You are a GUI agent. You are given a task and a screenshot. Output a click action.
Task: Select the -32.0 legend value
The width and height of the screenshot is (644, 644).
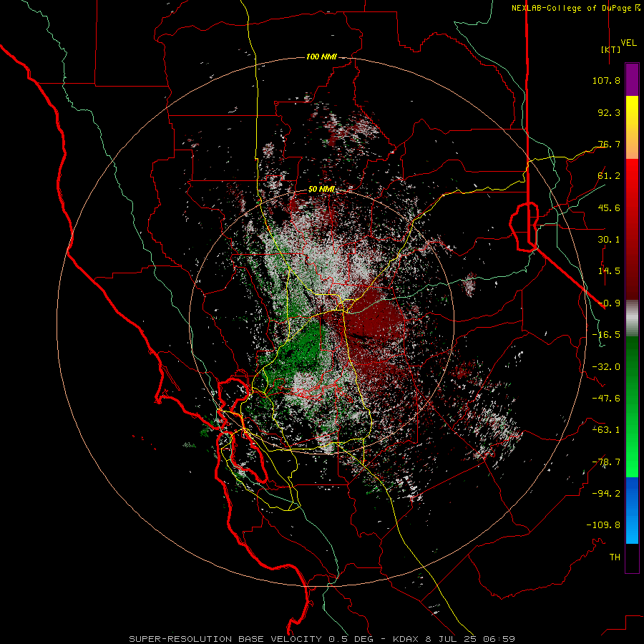[x=606, y=367]
